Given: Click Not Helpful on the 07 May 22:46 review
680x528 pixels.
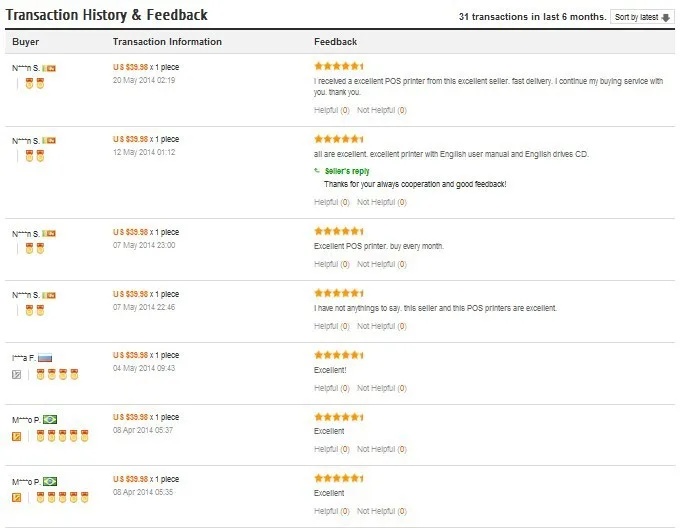Looking at the screenshot, I should [382, 326].
